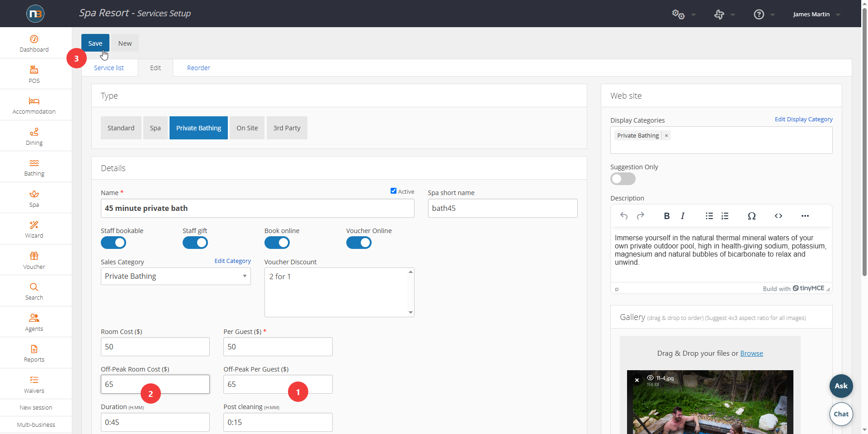Select Spa service type
The image size is (868, 434).
click(x=156, y=128)
